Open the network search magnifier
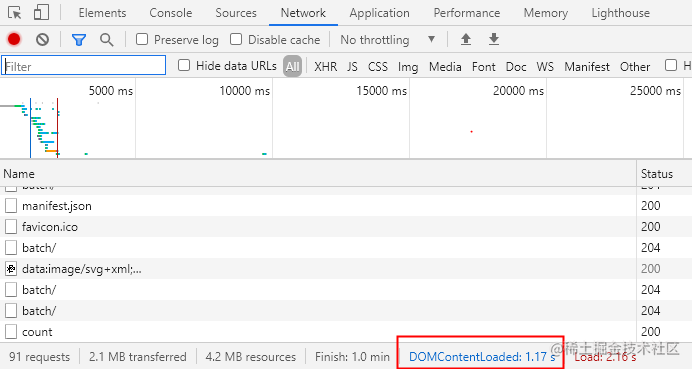This screenshot has height=369, width=692. click(106, 40)
